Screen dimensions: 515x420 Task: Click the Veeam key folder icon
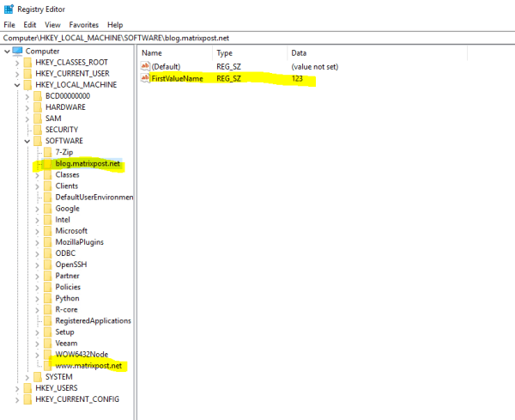coord(48,343)
